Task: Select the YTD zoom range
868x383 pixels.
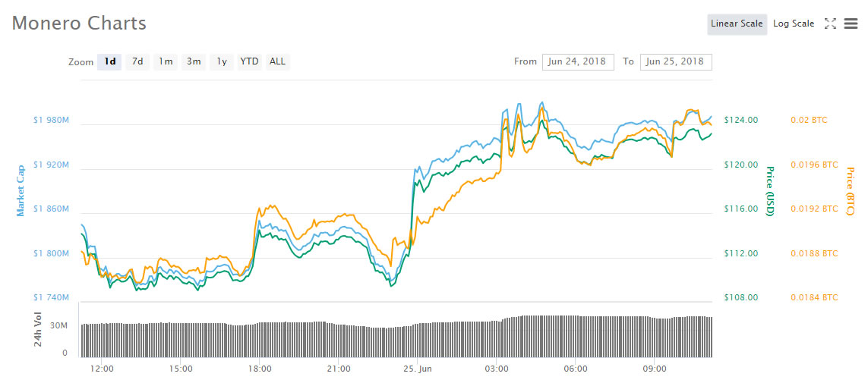Action: click(x=249, y=61)
